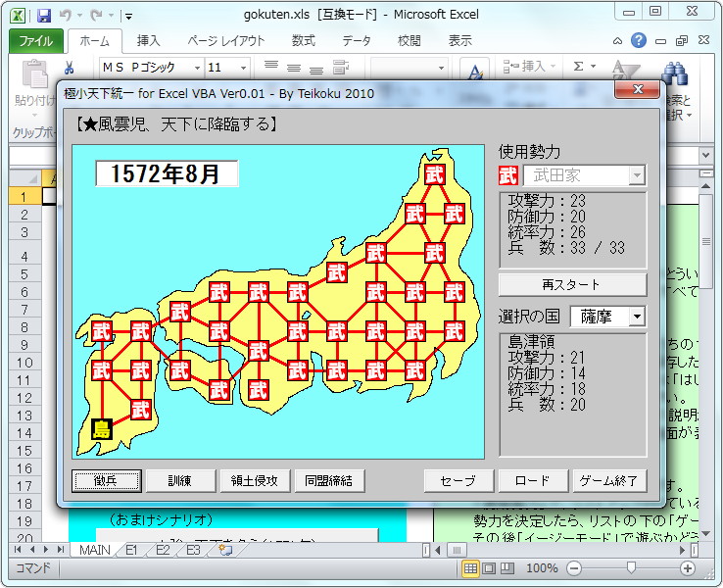Open the quick access toolbar customize dropdown
723x588 pixels.
128,17
